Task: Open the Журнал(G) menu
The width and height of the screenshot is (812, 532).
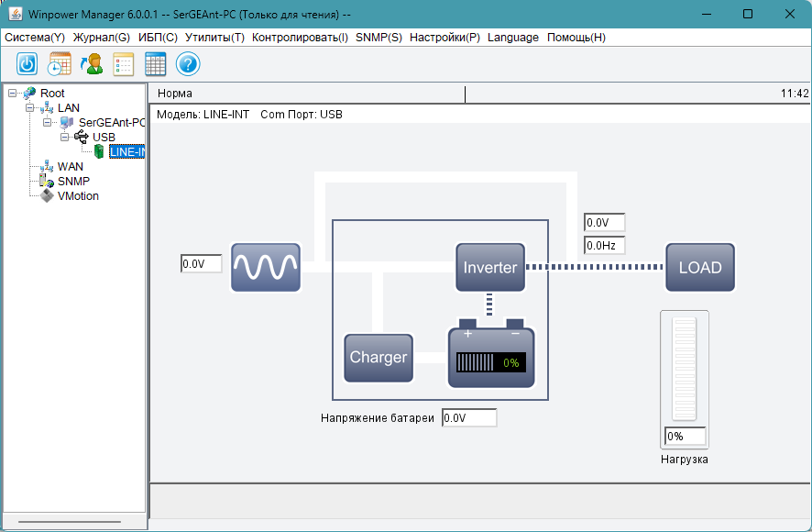Action: (102, 38)
